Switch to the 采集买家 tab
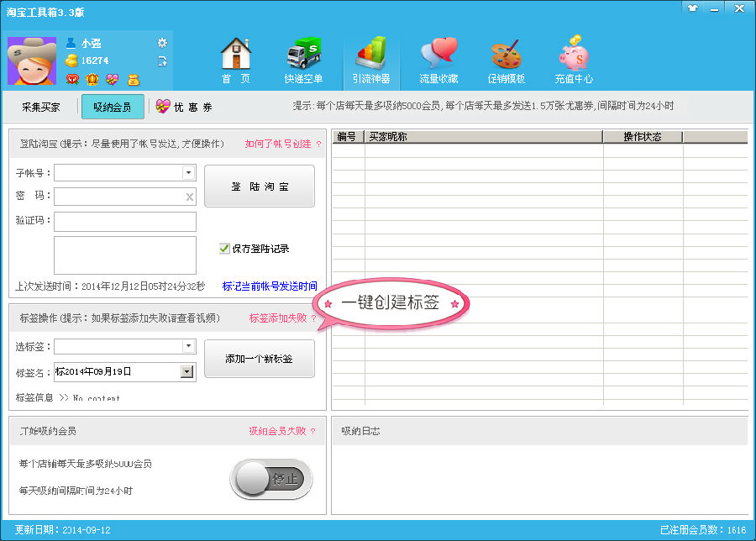The image size is (756, 541). click(x=41, y=108)
